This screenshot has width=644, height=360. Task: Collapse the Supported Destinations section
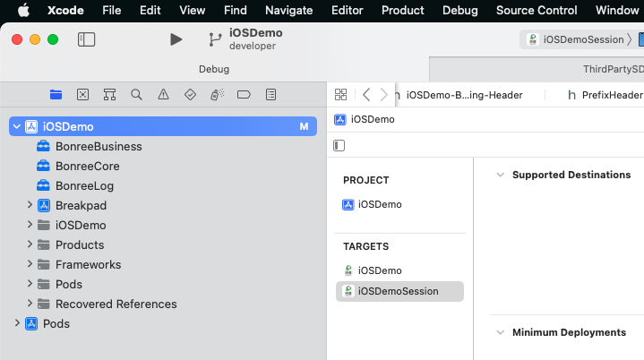pos(500,175)
